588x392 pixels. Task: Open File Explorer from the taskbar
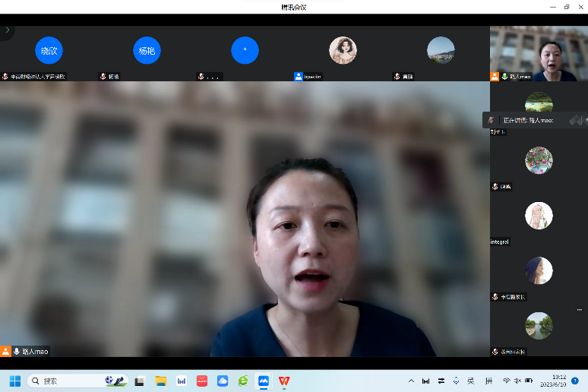[x=161, y=381]
